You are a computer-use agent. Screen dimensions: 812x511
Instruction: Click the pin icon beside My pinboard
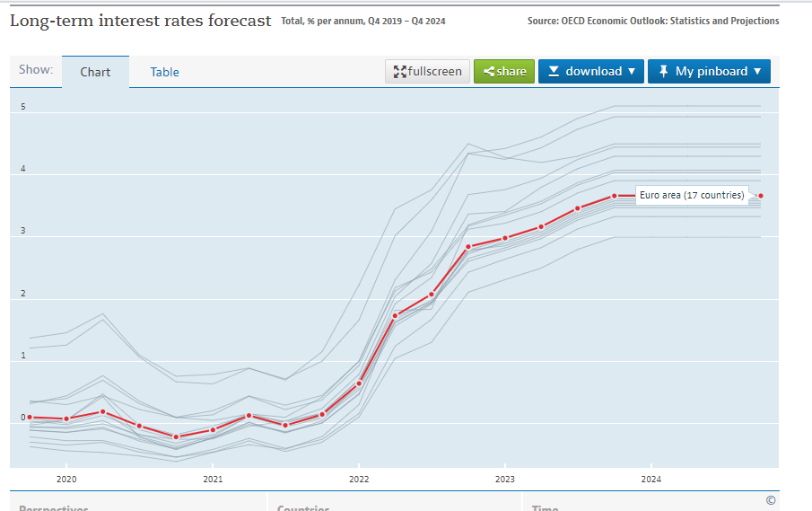663,72
